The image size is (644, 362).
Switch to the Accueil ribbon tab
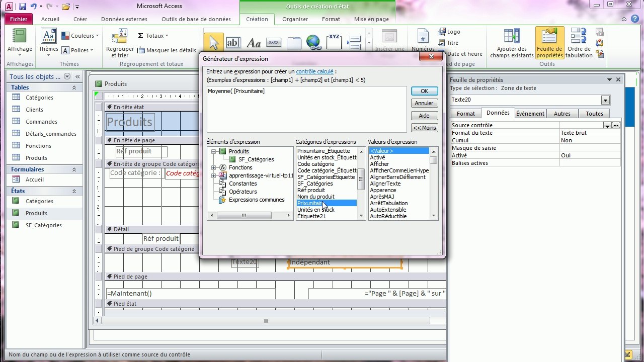point(50,19)
